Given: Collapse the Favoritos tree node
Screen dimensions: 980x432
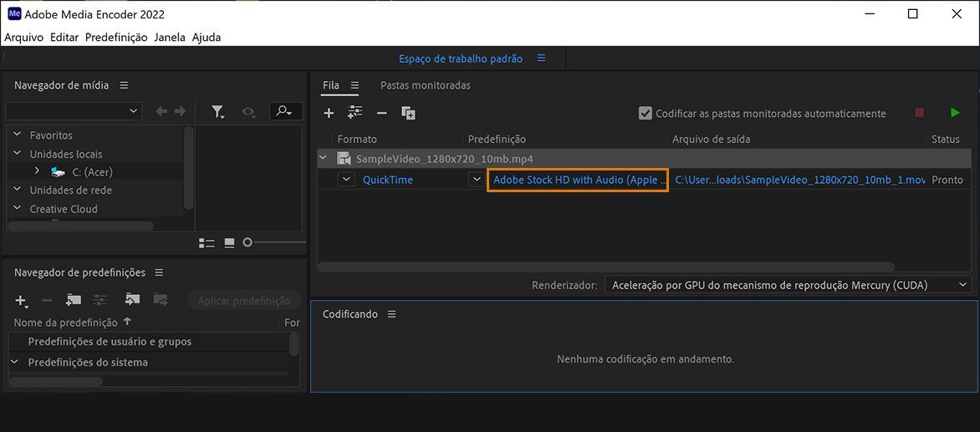Looking at the screenshot, I should point(17,135).
